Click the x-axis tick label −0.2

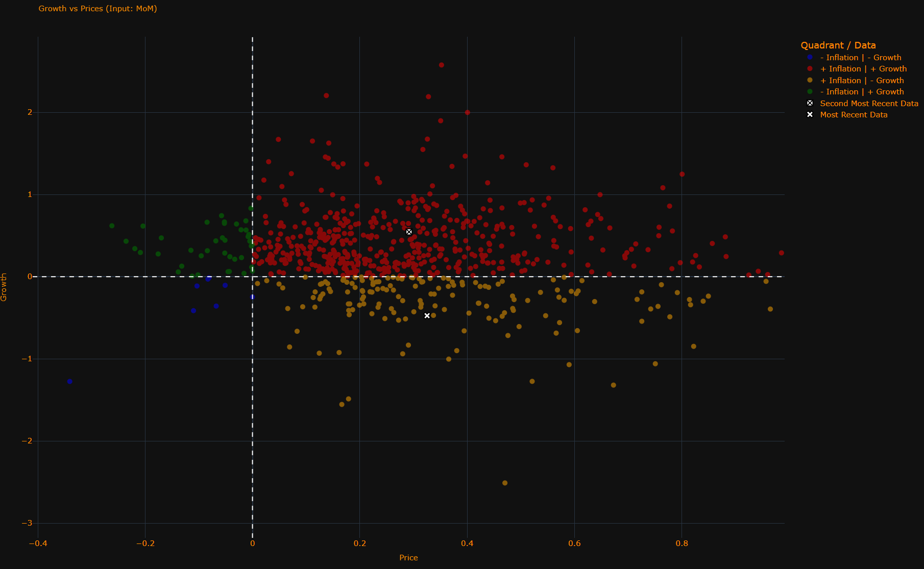pos(145,543)
